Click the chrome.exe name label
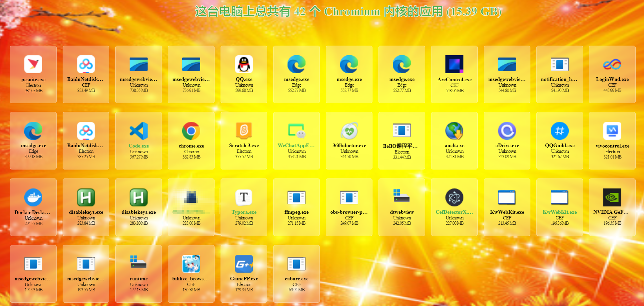 (x=191, y=146)
